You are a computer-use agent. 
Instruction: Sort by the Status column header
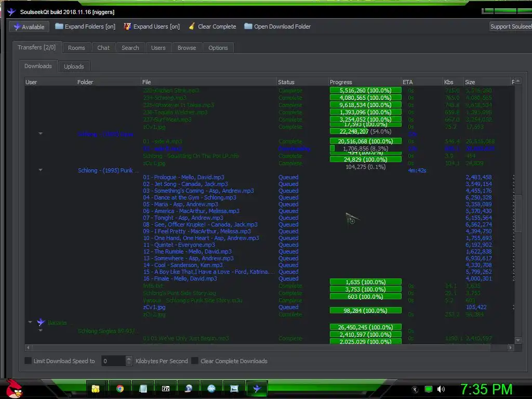coord(303,82)
